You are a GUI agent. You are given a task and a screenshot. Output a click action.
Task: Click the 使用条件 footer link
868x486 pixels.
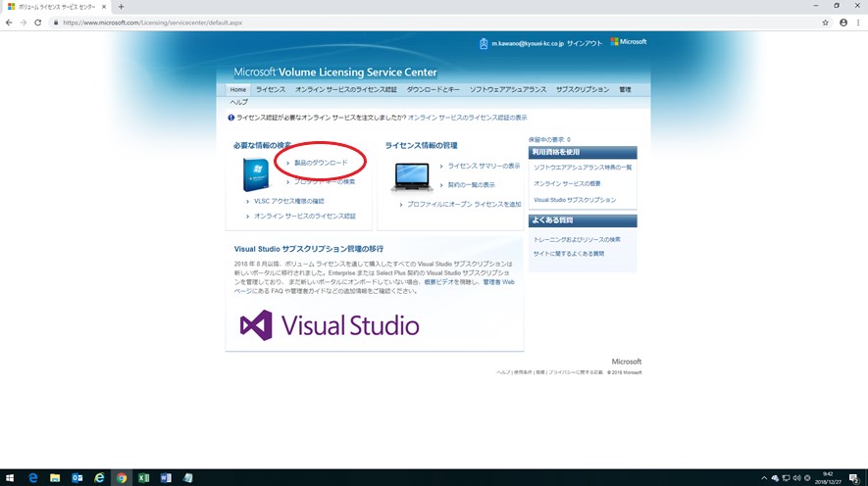(523, 372)
